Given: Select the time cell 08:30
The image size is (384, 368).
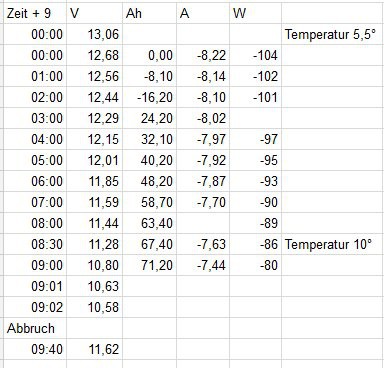Looking at the screenshot, I should click(x=35, y=244).
